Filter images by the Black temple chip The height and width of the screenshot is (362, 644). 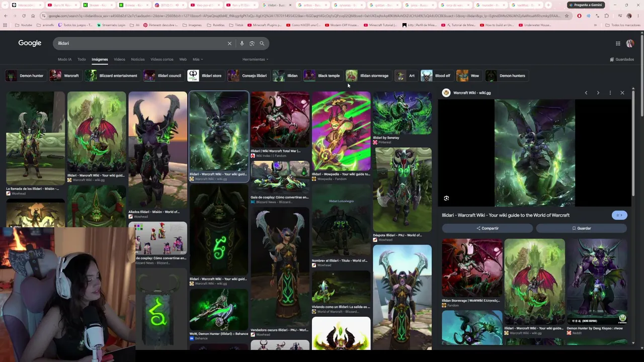pos(322,76)
